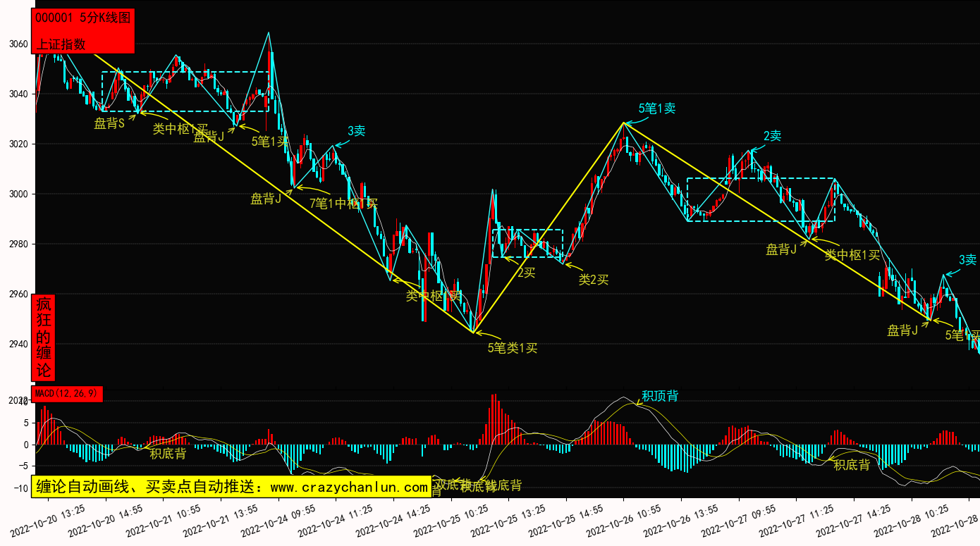The width and height of the screenshot is (980, 546).
Task: Click the 2卖 sell point annotation
Action: 772,136
